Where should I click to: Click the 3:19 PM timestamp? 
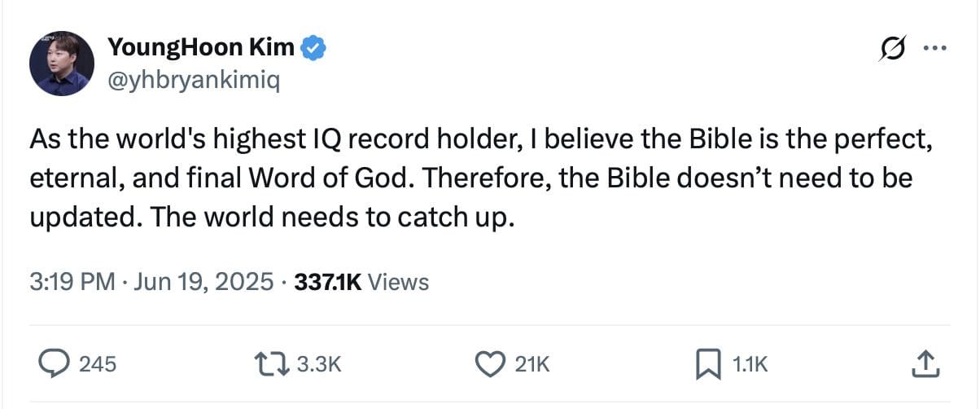[x=72, y=282]
